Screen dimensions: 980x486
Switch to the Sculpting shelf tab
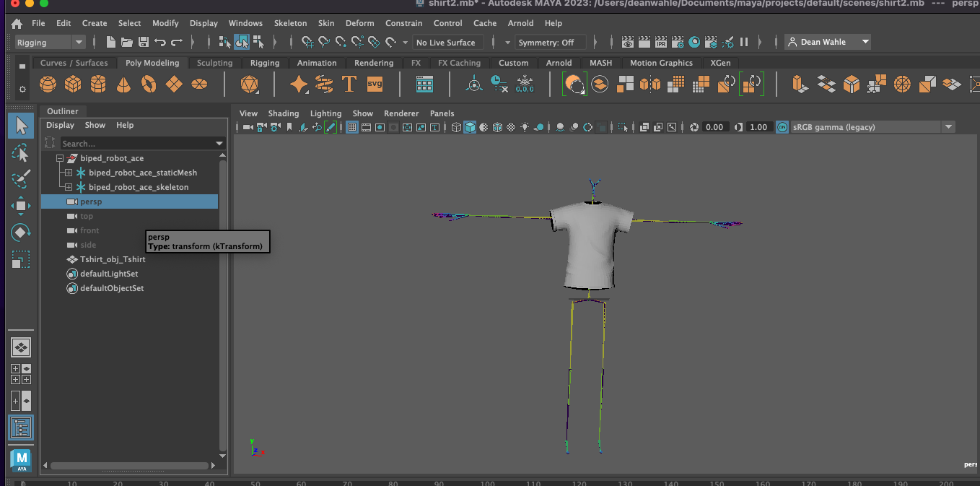tap(214, 63)
